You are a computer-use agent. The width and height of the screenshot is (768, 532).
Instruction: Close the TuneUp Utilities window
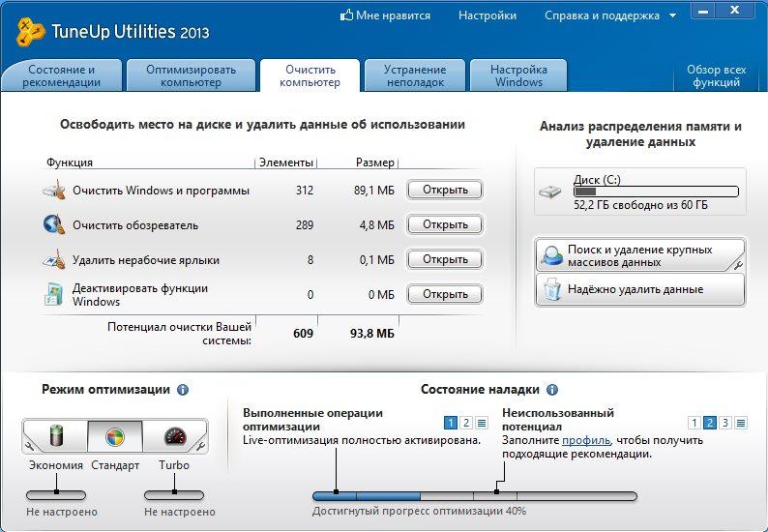[x=734, y=10]
